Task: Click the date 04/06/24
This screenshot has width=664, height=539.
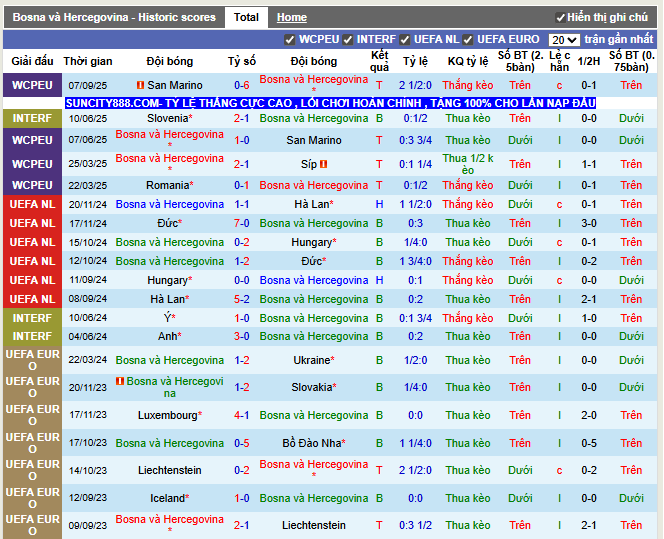Action: tap(88, 337)
